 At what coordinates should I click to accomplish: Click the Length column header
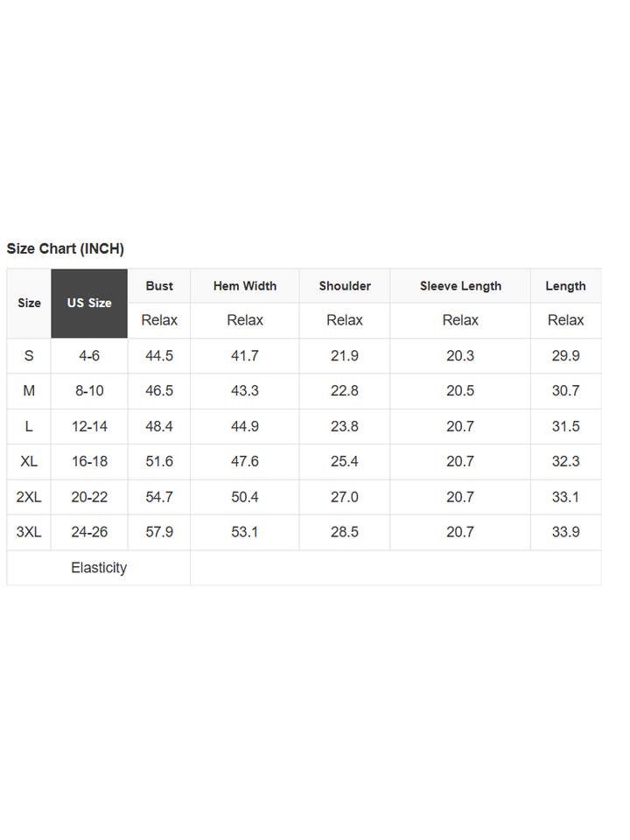565,285
